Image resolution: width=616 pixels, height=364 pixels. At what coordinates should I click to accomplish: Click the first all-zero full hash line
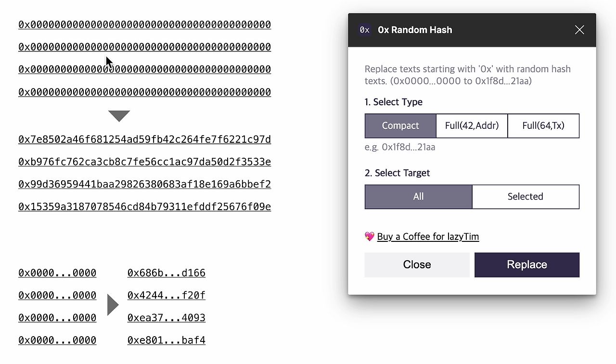point(144,25)
